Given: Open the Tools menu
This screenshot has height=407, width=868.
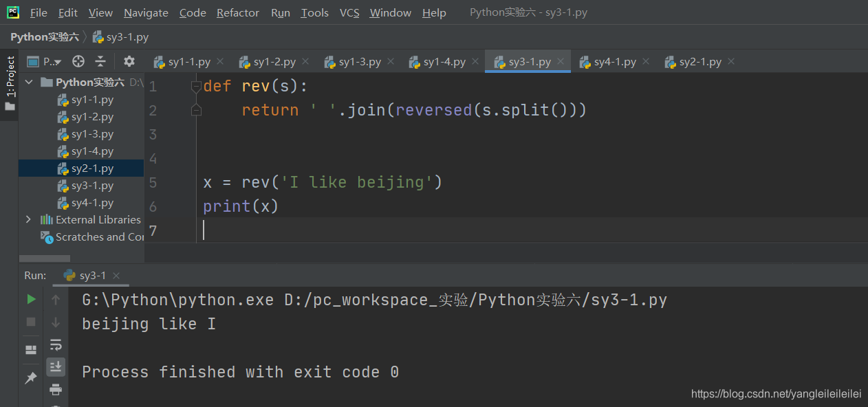Looking at the screenshot, I should tap(314, 12).
